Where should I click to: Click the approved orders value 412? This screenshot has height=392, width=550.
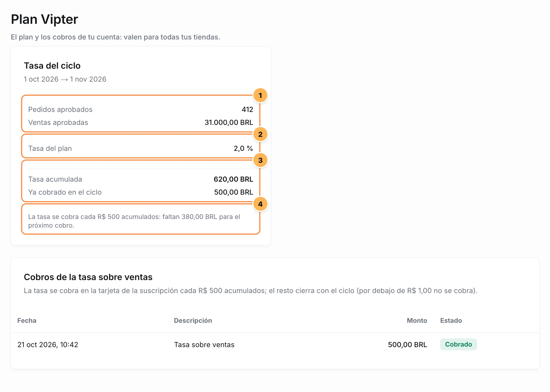tap(247, 109)
